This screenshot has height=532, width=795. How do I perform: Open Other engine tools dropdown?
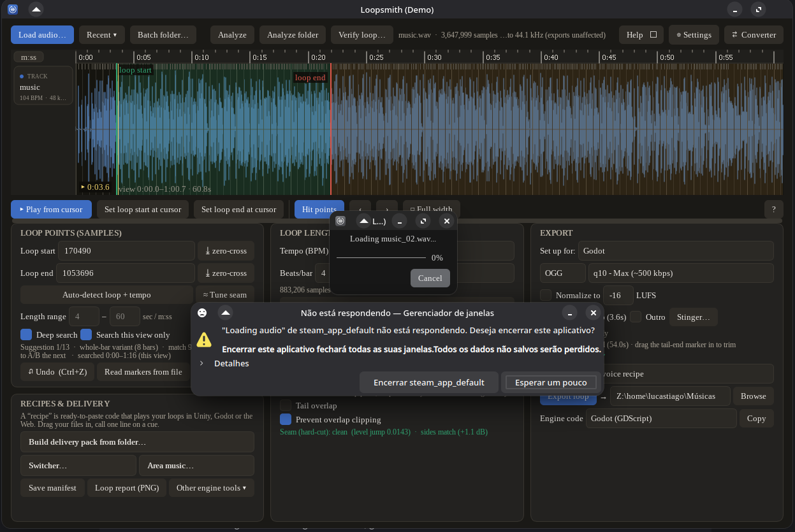pos(211,488)
